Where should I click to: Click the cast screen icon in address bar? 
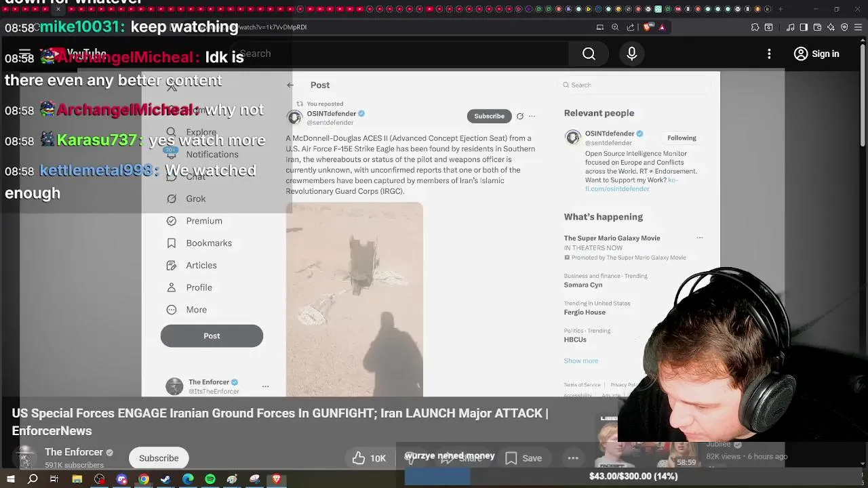click(x=600, y=27)
